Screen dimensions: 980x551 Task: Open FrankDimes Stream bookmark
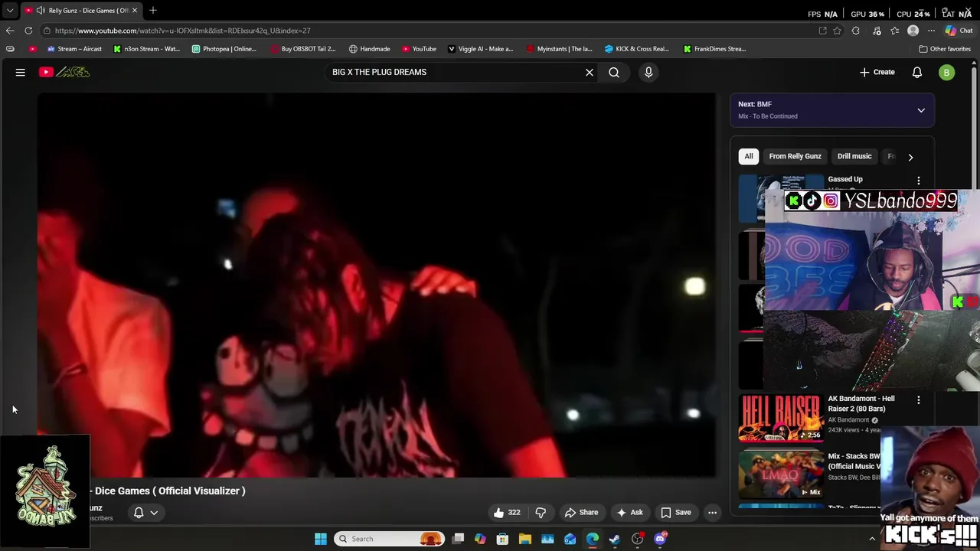tap(714, 49)
